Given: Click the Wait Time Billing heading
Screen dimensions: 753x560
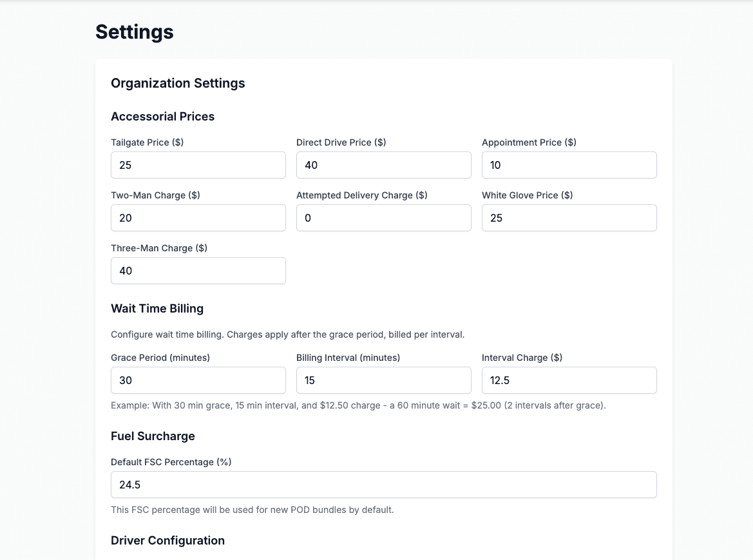Looking at the screenshot, I should [157, 309].
